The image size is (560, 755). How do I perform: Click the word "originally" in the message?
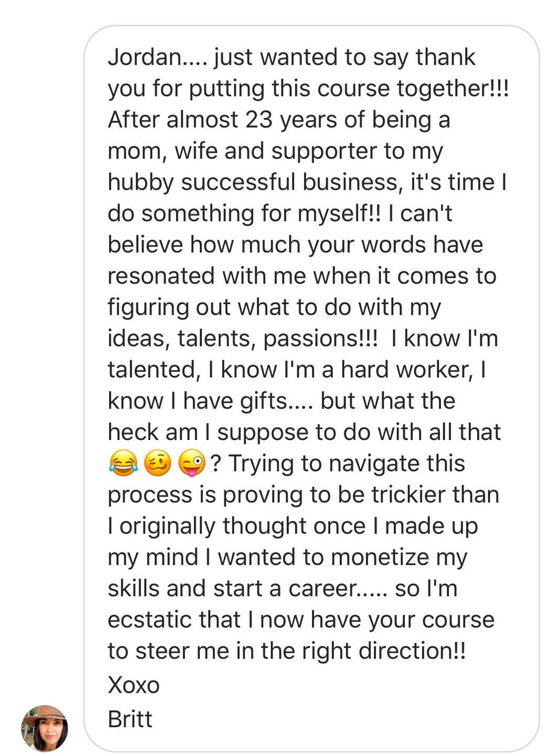point(167,526)
